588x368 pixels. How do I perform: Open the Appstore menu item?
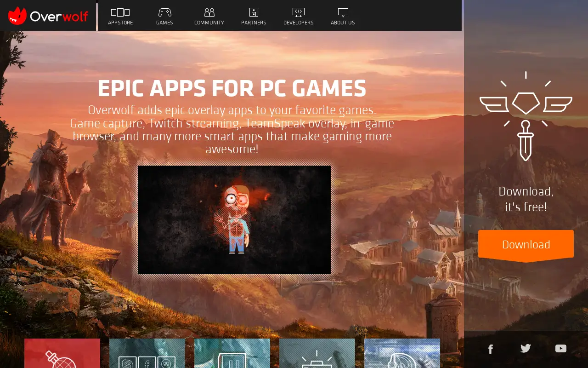click(120, 17)
